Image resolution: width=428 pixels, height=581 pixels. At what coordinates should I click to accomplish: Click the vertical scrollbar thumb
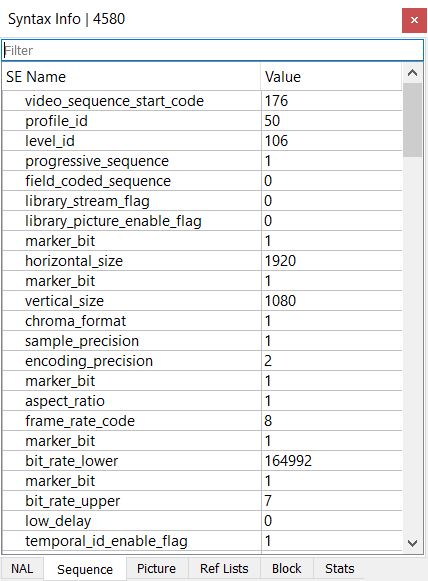(x=412, y=120)
